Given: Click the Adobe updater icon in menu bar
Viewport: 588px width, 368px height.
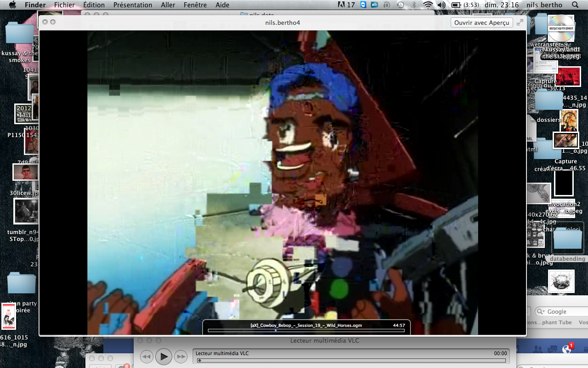Looking at the screenshot, I should point(346,5).
